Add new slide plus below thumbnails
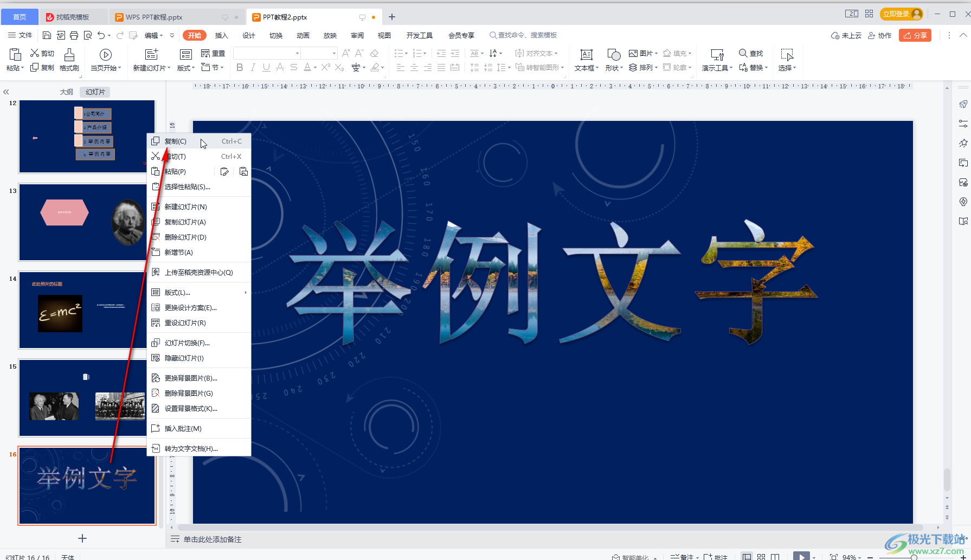 pos(82,538)
